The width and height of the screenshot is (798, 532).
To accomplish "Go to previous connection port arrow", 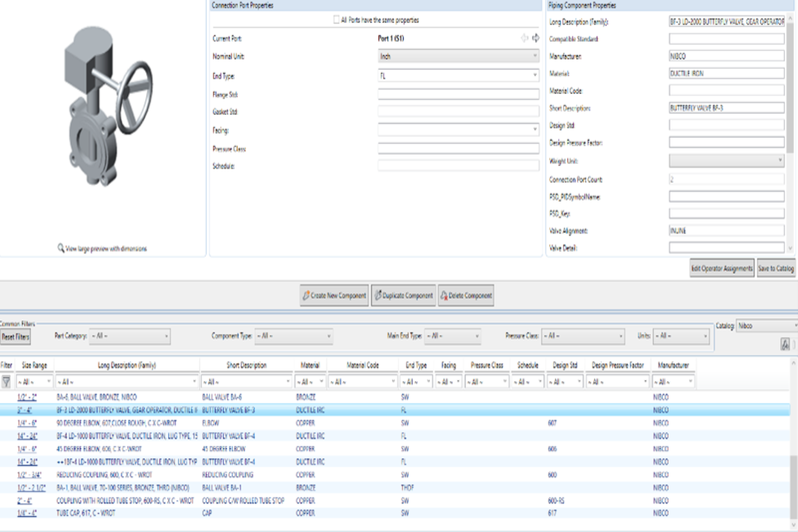I will pos(525,38).
